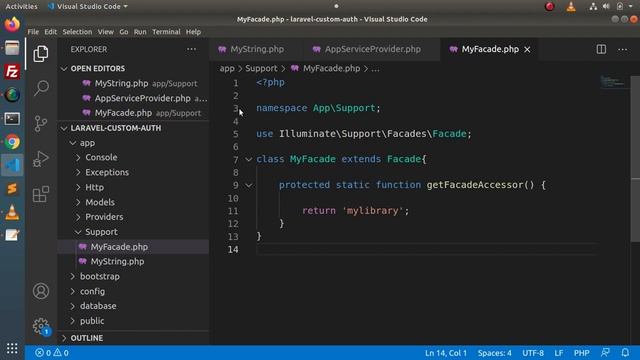
Task: Open the Extensions view
Action: (41, 194)
